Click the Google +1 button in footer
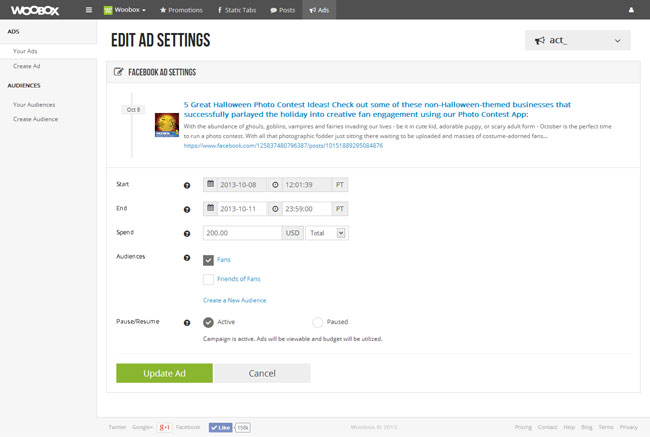Viewport: 650px width, 437px height. (x=165, y=427)
